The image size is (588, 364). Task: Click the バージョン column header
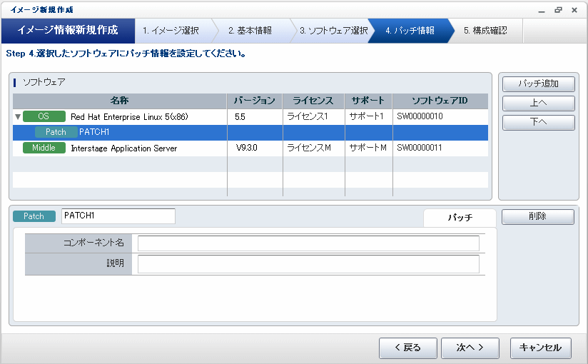[x=255, y=101]
